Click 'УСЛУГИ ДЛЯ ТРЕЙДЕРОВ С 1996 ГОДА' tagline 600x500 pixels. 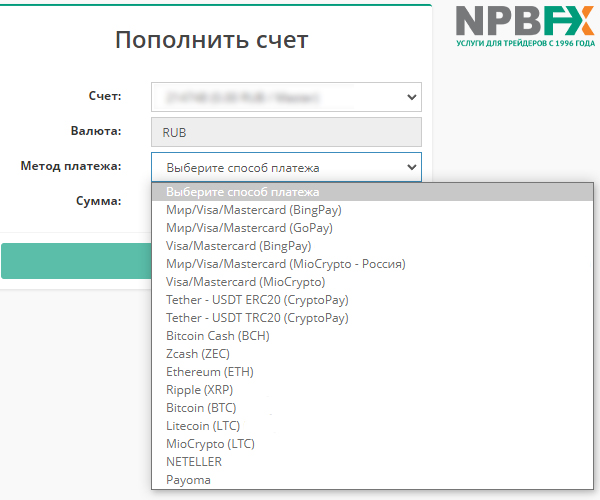[x=526, y=43]
